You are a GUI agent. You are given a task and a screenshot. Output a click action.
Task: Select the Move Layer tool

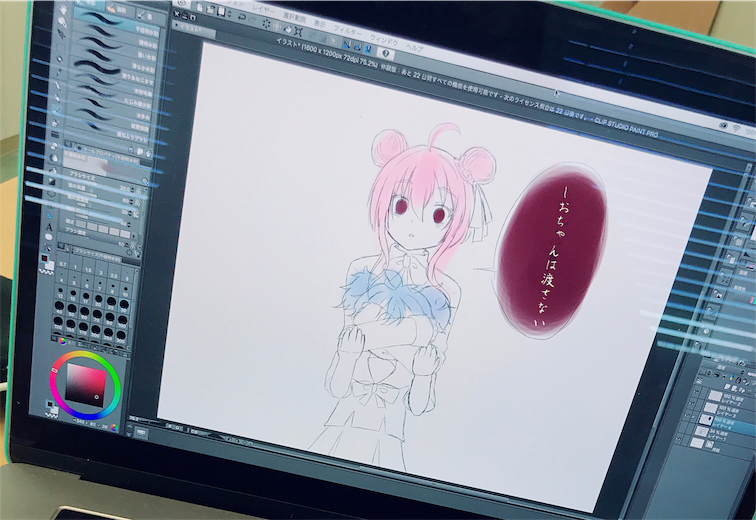pyautogui.click(x=61, y=34)
